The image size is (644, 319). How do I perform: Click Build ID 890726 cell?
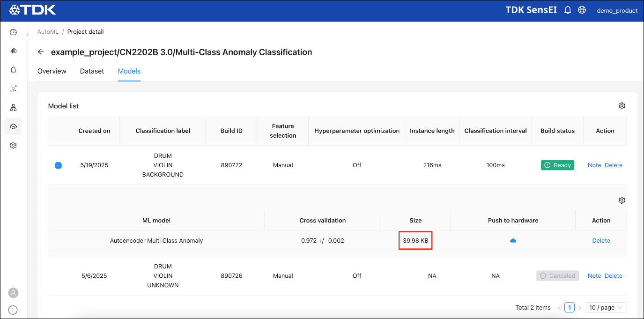pos(231,276)
